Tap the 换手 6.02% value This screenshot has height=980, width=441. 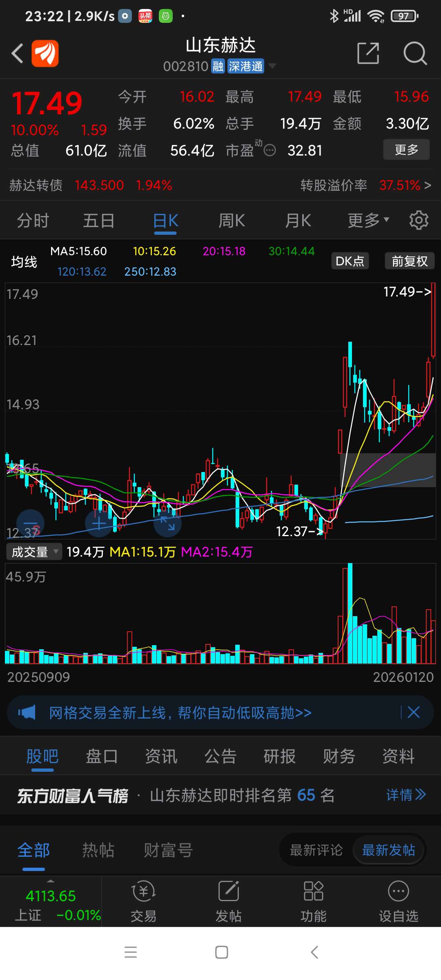[x=194, y=123]
